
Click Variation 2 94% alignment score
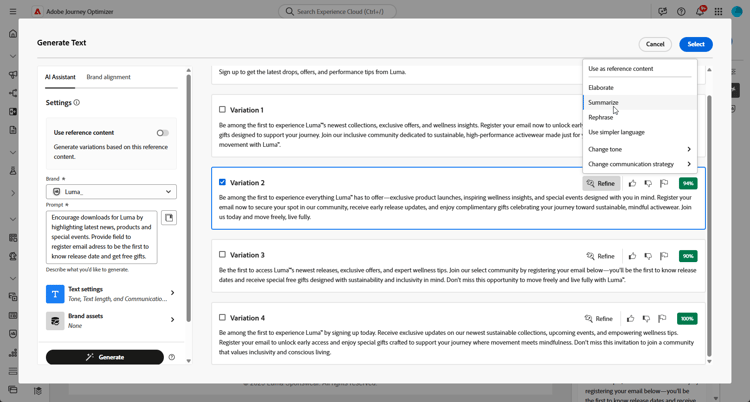(x=688, y=183)
